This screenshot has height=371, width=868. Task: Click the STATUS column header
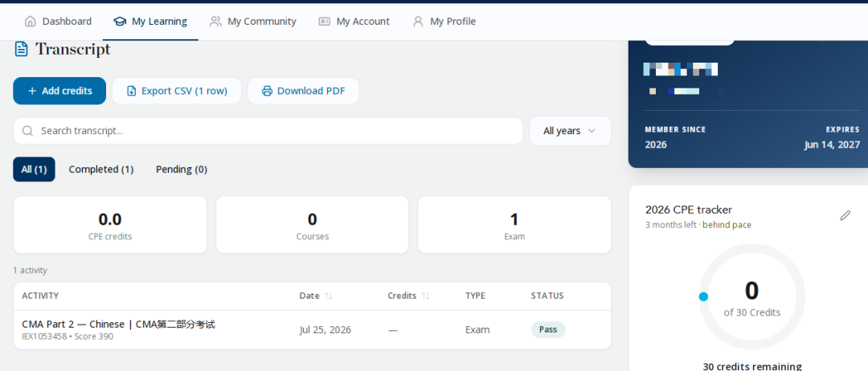pos(547,296)
